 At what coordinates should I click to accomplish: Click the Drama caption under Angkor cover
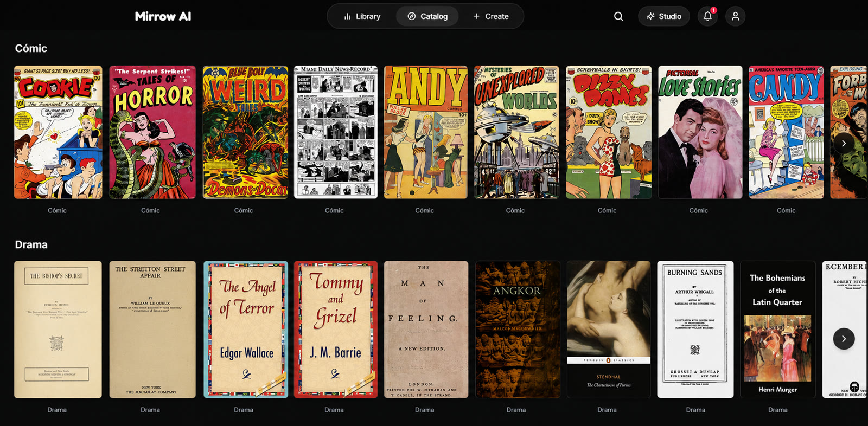(x=516, y=410)
